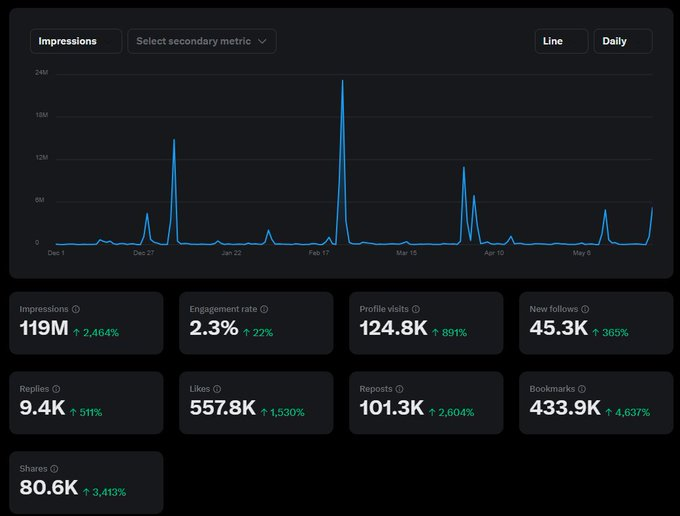Screen dimensions: 680x516
Task: Open the Daily interval selector
Action: click(x=622, y=41)
